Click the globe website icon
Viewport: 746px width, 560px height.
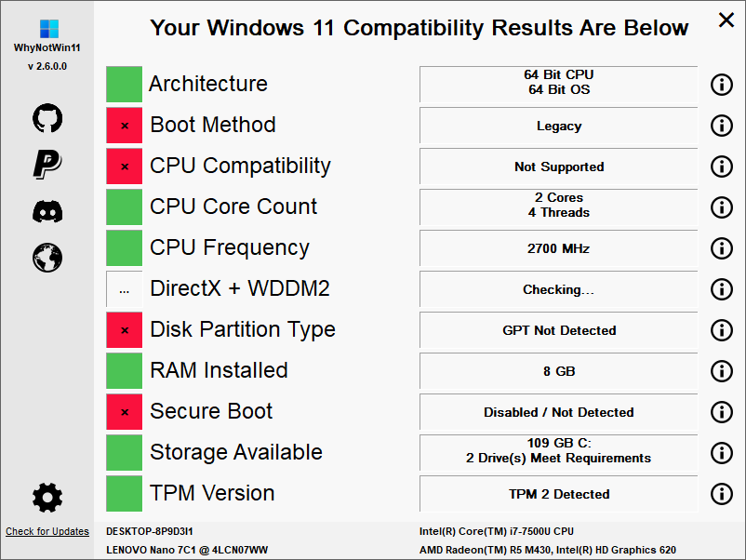point(47,256)
